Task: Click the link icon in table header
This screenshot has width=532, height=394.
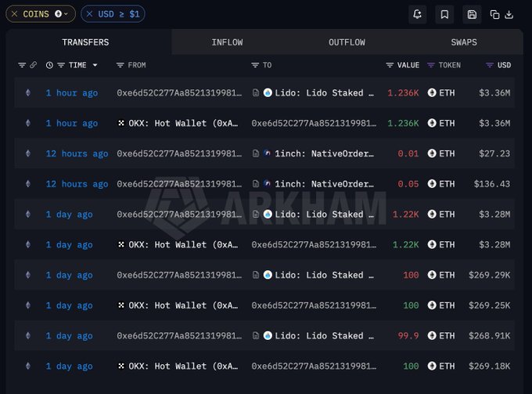Action: click(x=33, y=65)
